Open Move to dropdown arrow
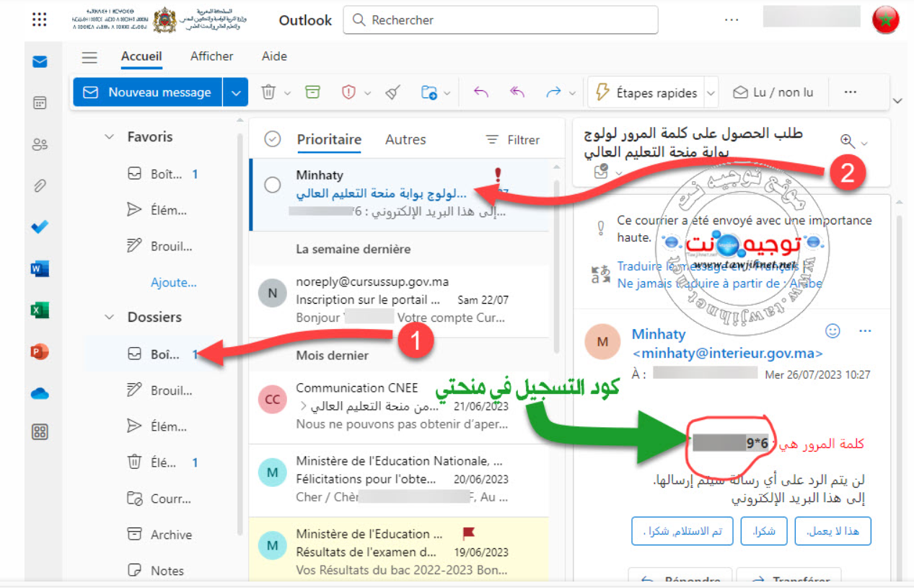Image resolution: width=914 pixels, height=588 pixels. click(447, 93)
